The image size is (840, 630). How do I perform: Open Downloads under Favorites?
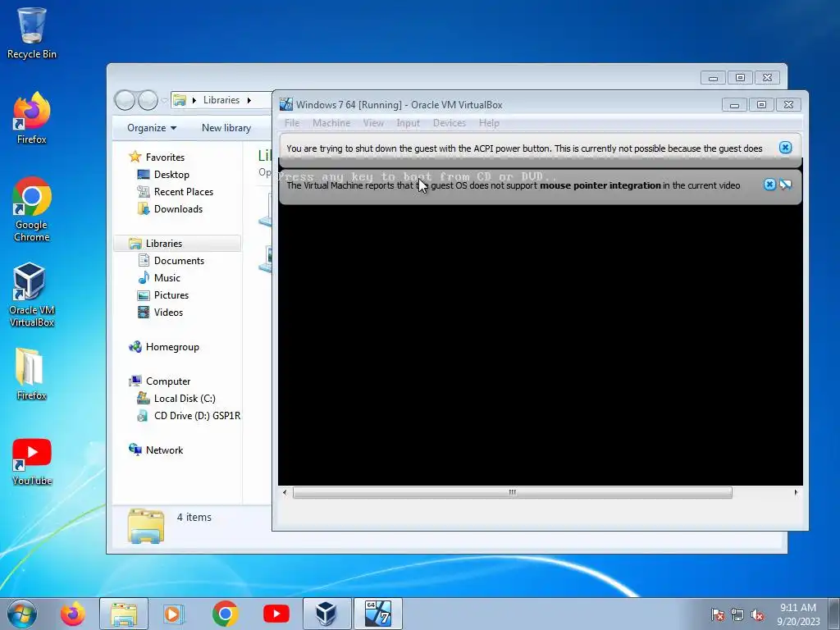pyautogui.click(x=178, y=209)
